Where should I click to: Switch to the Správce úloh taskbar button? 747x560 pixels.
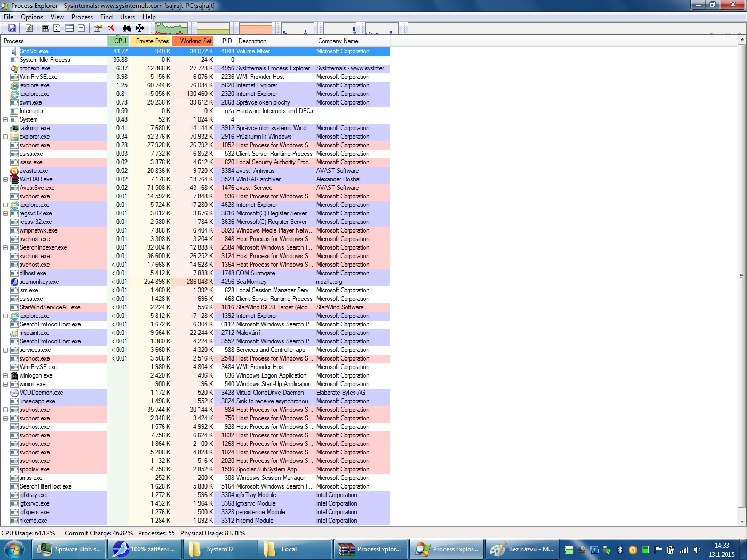click(69, 549)
